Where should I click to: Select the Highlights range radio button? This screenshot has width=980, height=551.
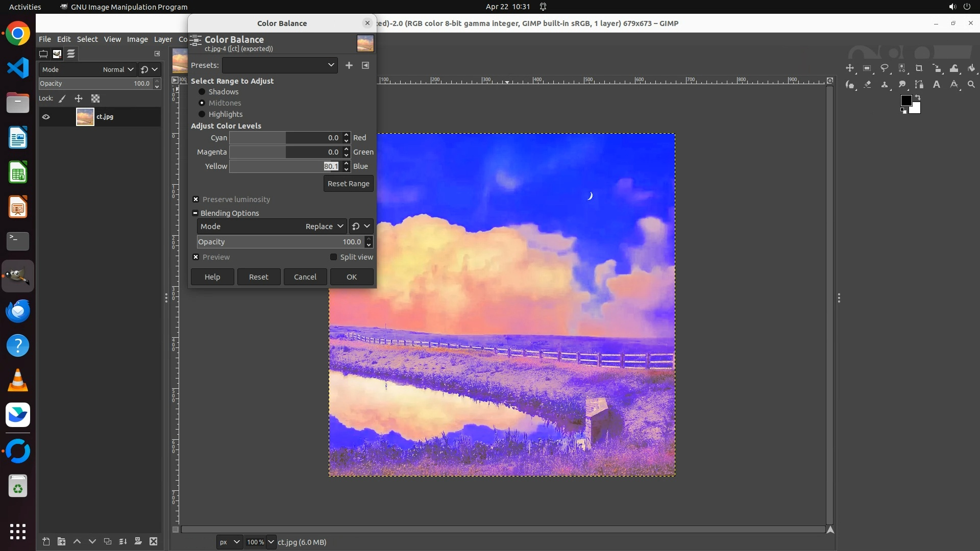202,114
